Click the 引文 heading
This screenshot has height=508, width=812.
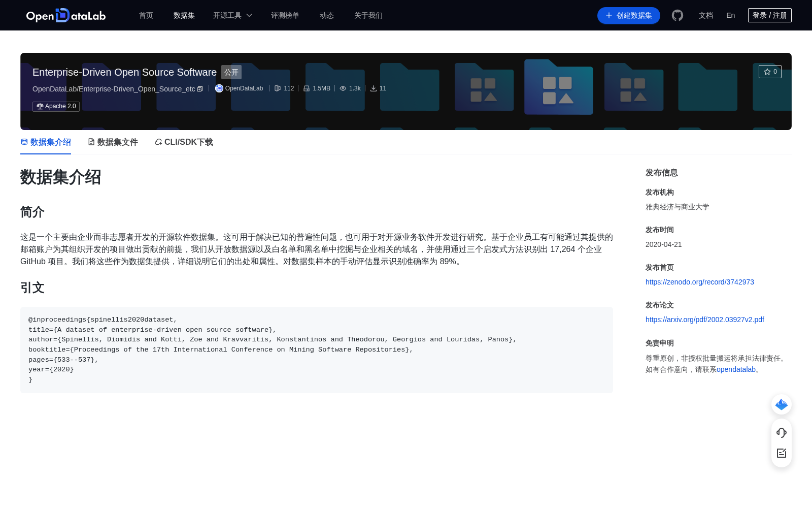[x=32, y=288]
